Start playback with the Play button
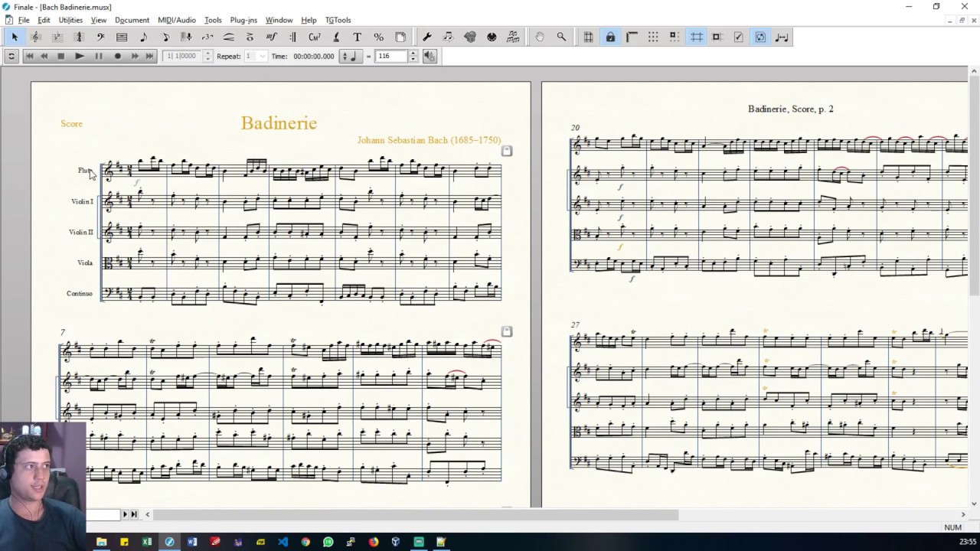This screenshot has width=980, height=551. click(x=80, y=56)
